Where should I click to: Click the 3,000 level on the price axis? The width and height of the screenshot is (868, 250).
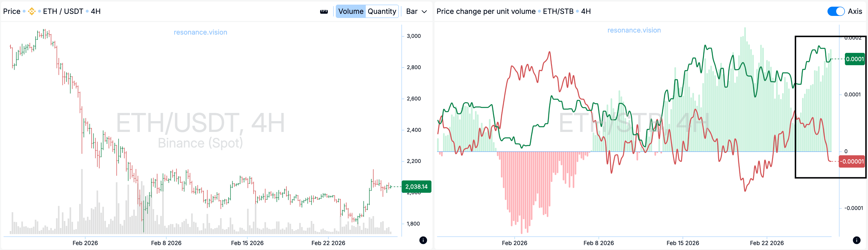click(413, 36)
